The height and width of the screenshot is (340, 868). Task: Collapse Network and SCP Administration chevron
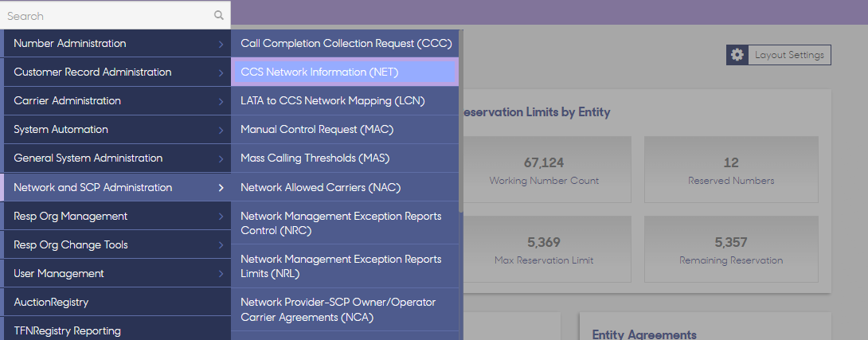221,188
